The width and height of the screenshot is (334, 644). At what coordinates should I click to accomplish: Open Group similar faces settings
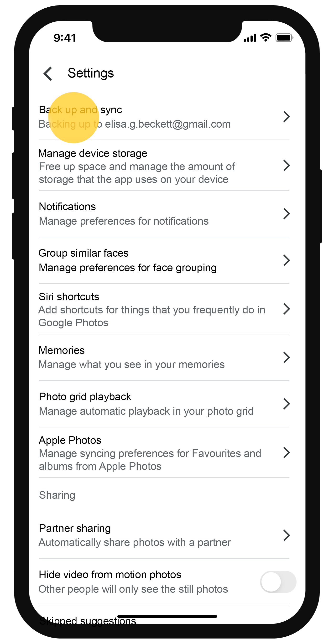pos(127,260)
